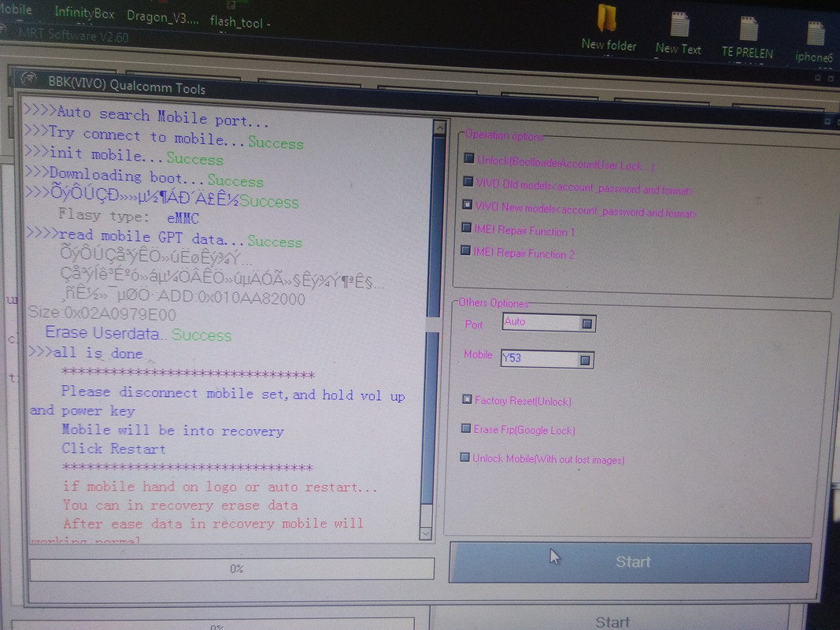Viewport: 840px width, 630px height.
Task: Open the New Text document desktop icon
Action: [678, 32]
